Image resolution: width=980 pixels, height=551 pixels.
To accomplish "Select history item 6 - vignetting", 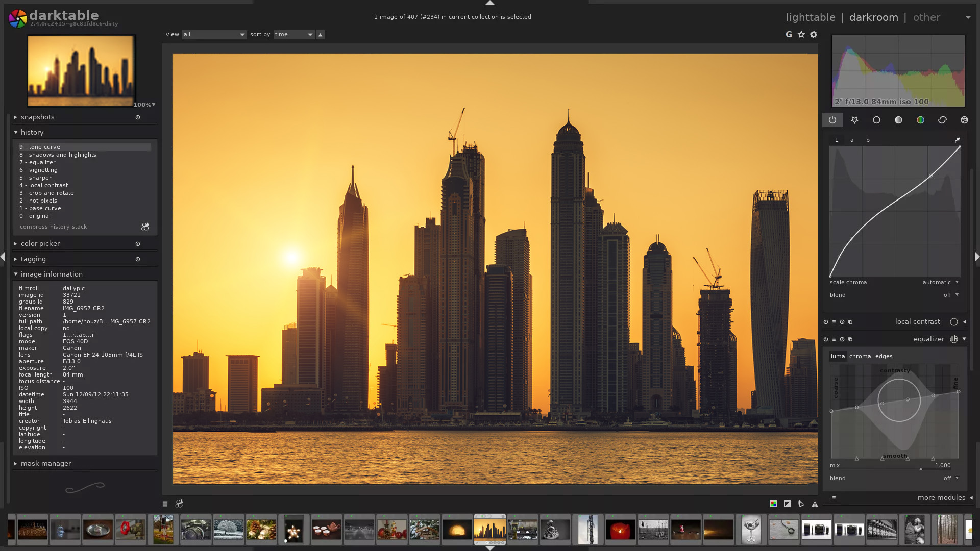I will (39, 170).
